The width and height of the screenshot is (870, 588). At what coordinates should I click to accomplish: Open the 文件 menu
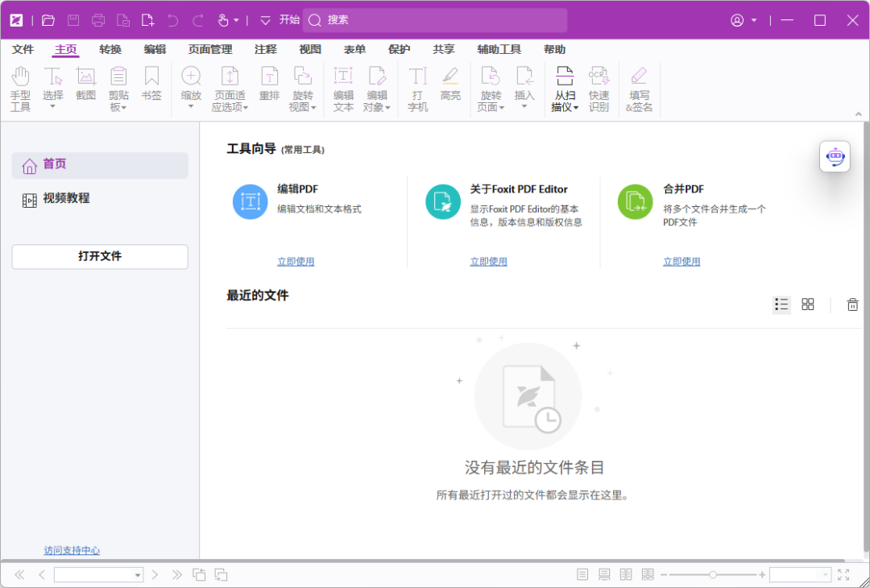[x=23, y=49]
